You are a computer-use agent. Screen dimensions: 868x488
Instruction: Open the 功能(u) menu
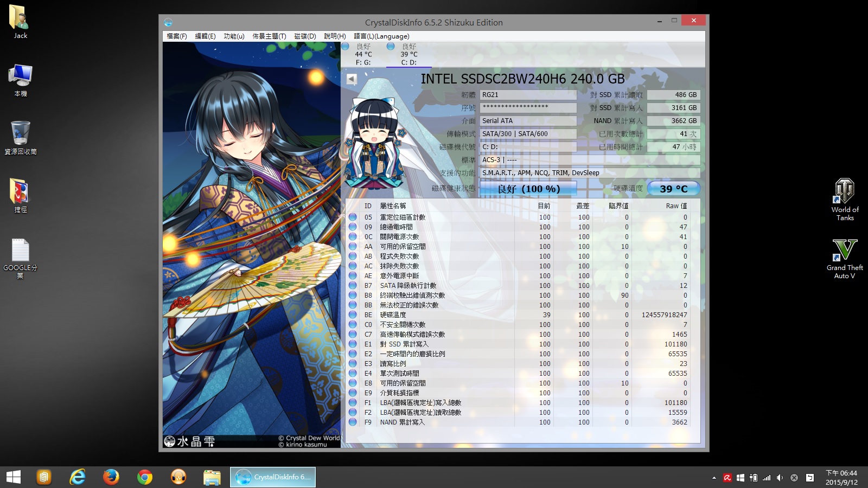(234, 36)
